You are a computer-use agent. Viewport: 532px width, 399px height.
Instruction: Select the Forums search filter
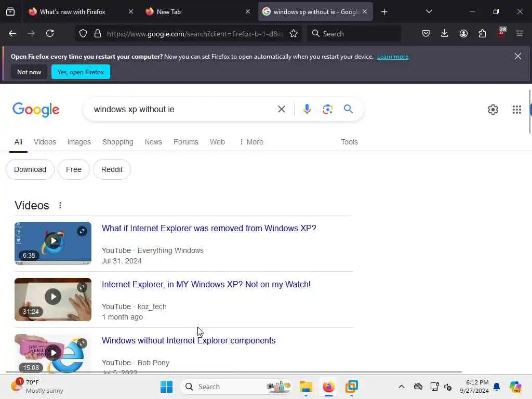coord(186,142)
